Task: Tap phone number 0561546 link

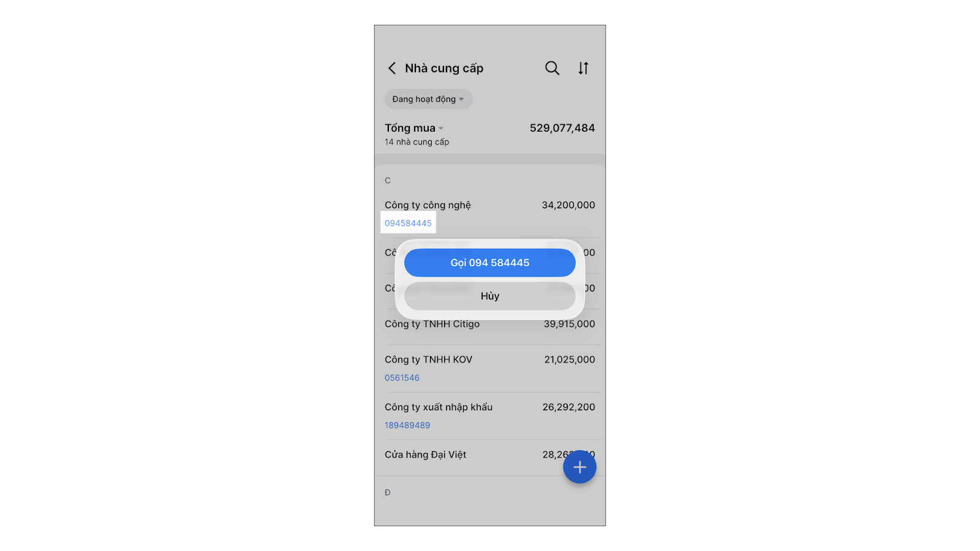Action: click(x=402, y=378)
